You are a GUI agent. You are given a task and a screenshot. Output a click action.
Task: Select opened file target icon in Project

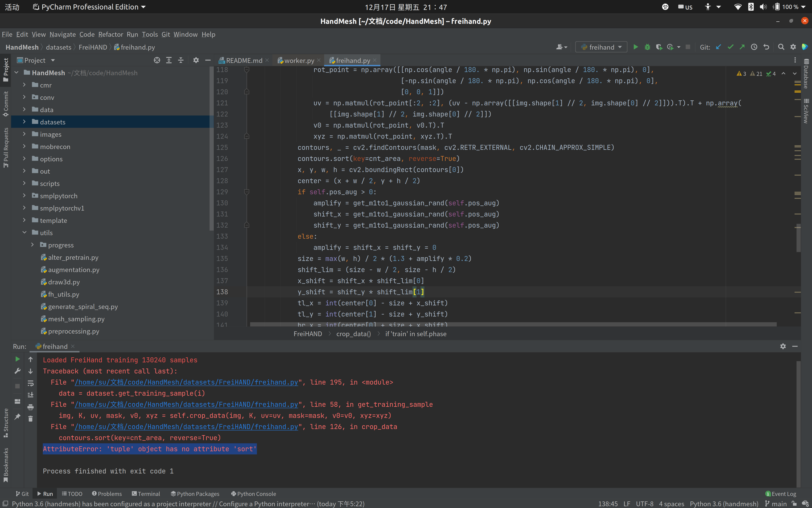[x=157, y=60]
